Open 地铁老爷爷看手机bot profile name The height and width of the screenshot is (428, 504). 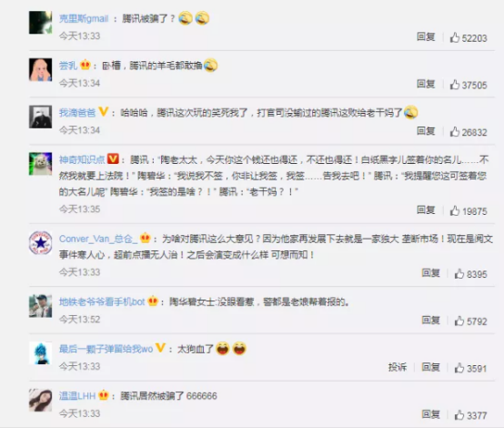pyautogui.click(x=102, y=301)
